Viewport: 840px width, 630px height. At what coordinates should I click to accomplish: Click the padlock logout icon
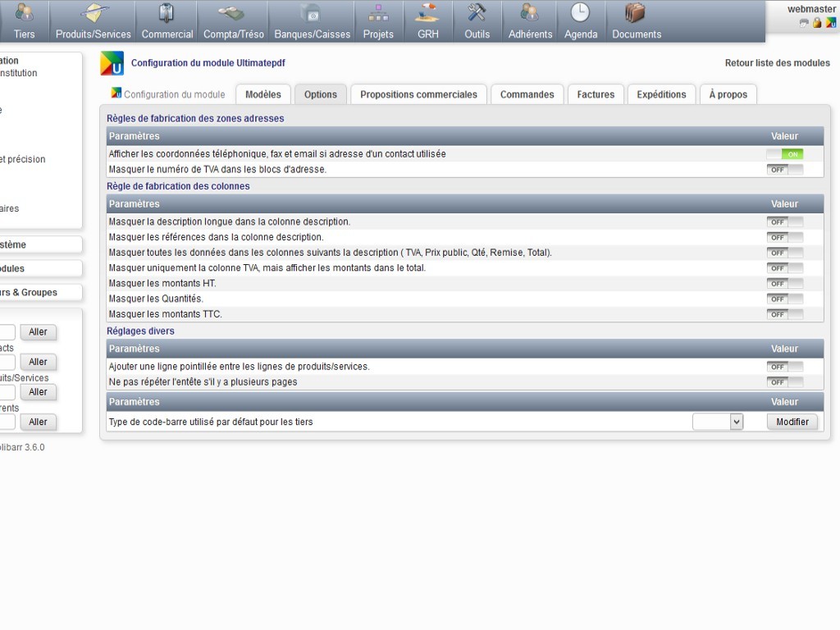pyautogui.click(x=817, y=23)
